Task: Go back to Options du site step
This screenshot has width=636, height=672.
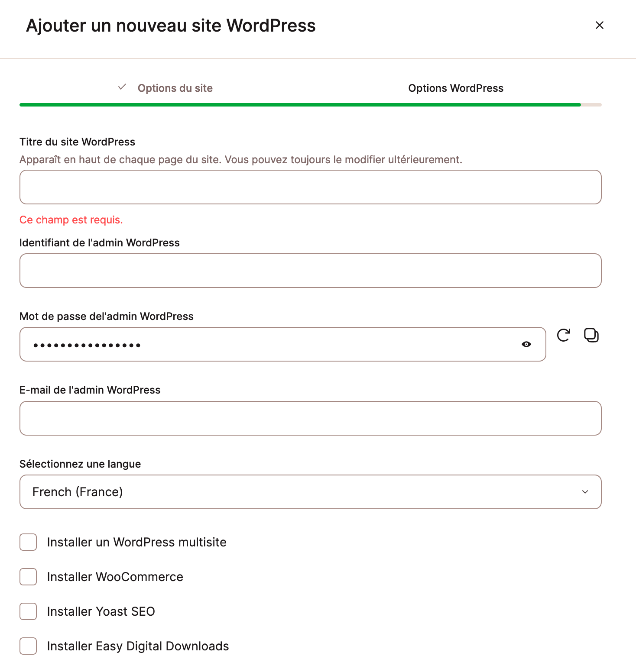Action: (175, 88)
